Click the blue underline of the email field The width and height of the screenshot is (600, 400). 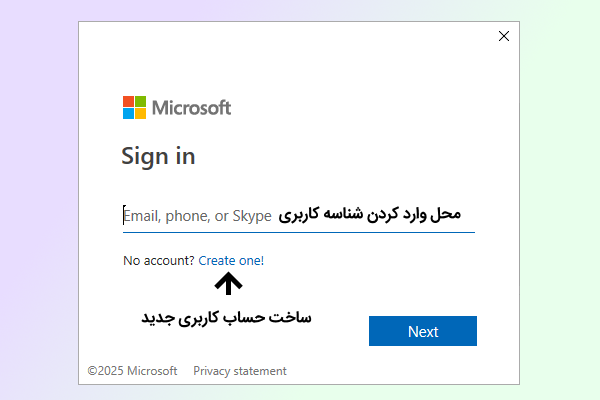(x=298, y=232)
